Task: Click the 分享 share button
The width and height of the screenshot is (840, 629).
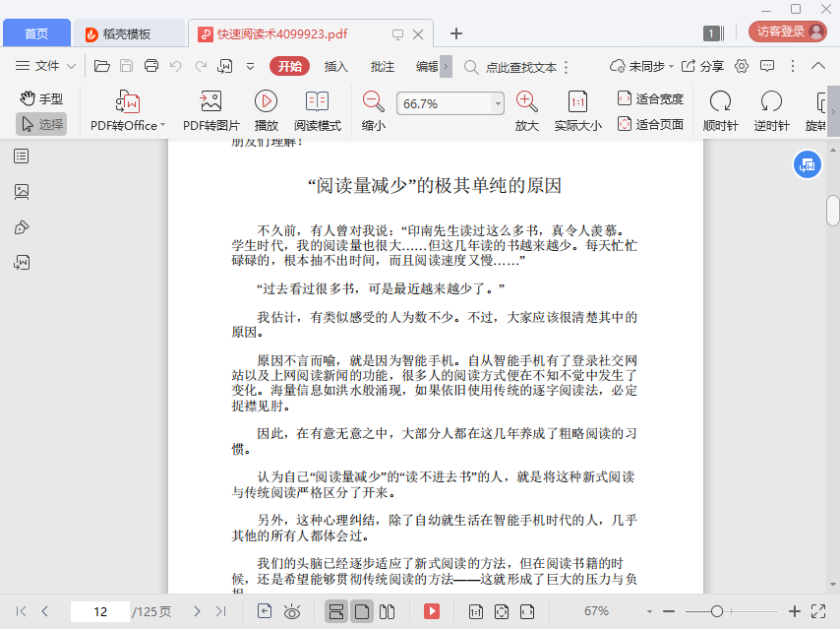Action: [702, 67]
